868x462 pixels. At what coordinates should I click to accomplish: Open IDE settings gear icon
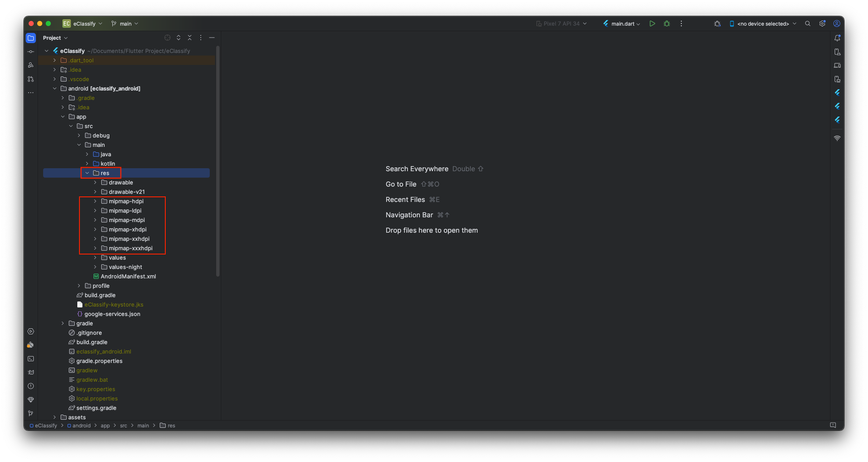click(x=822, y=23)
